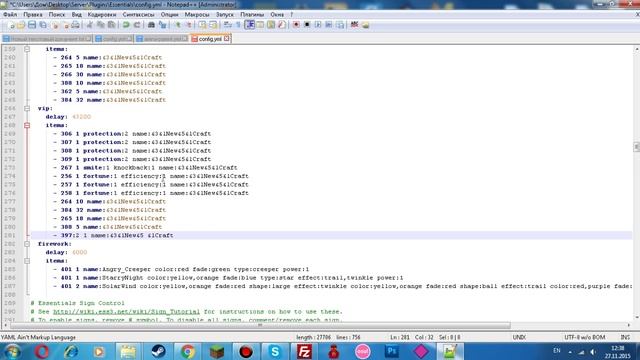
Task: Click the Save All toolbar icon
Action: point(43,25)
